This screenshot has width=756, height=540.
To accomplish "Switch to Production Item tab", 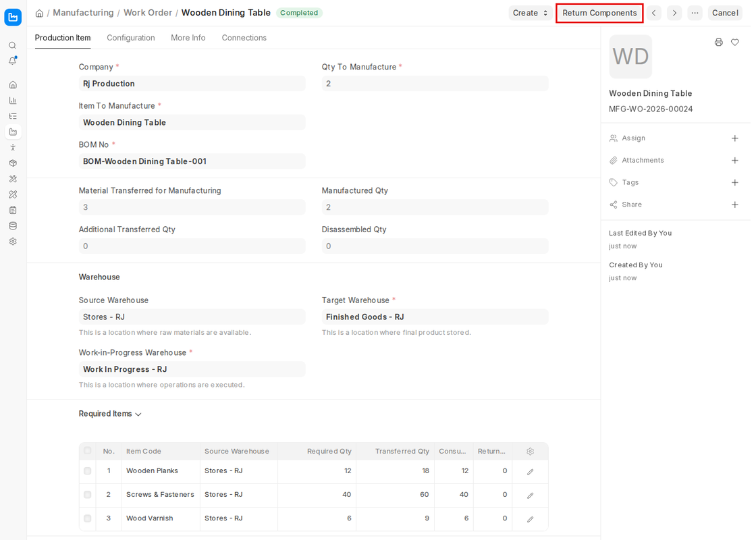I will tap(63, 38).
